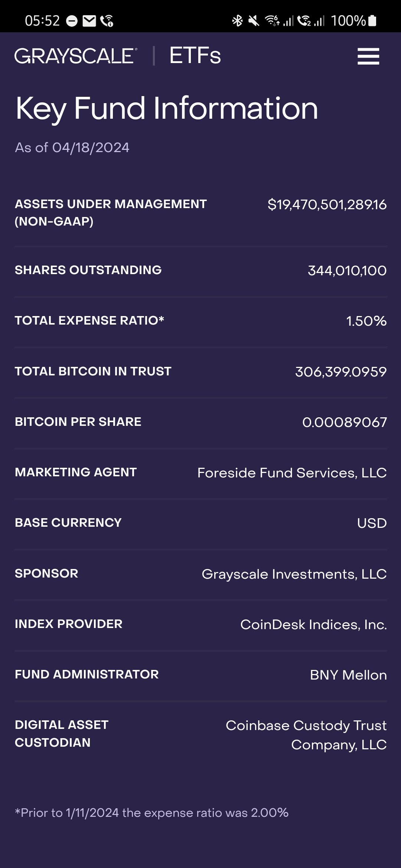Image resolution: width=401 pixels, height=868 pixels.
Task: Tap the Wi-Fi signal status icon
Action: coord(272,21)
